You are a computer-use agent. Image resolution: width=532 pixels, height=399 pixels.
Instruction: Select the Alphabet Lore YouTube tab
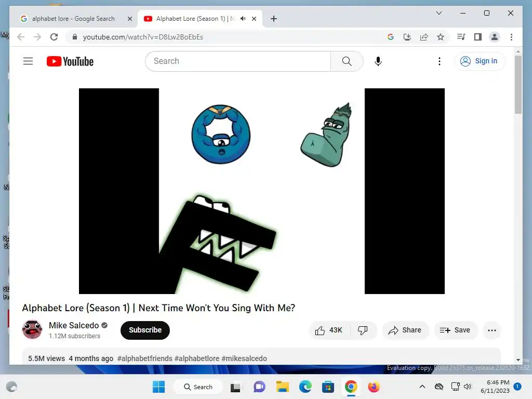195,19
